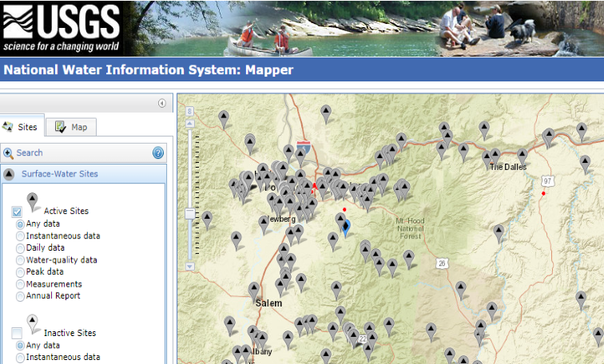Click The Dalles city label
Viewport: 604px width, 364px height.
tap(508, 167)
